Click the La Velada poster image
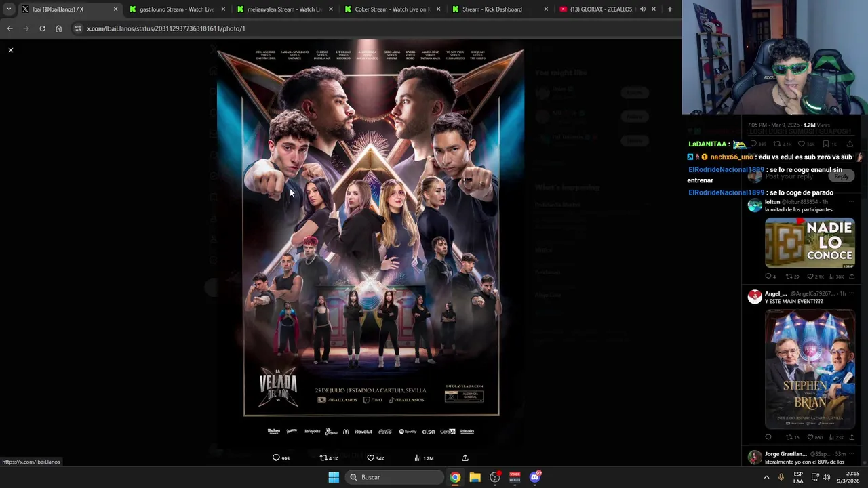 pyautogui.click(x=370, y=244)
